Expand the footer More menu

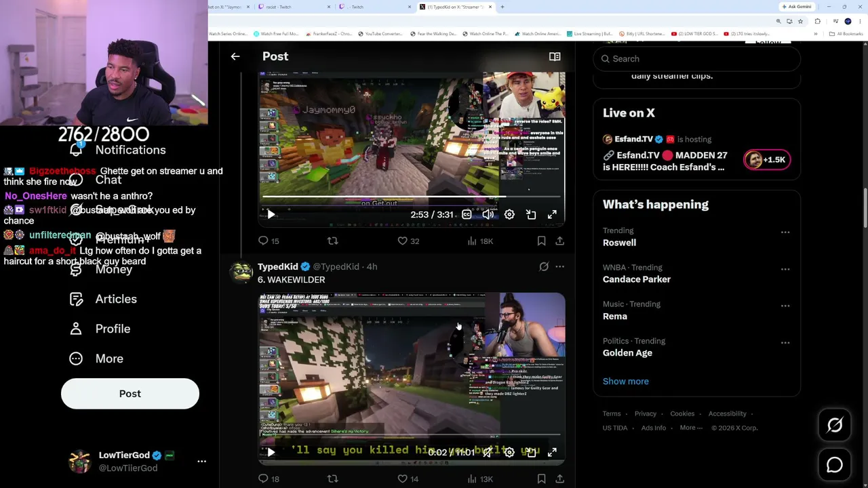691,428
